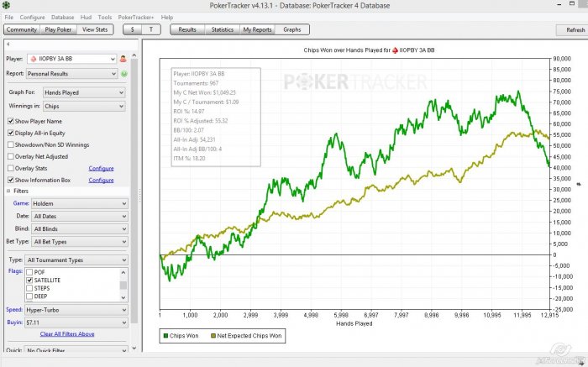
Task: Toggle Show Information Box checkbox
Action: coord(11,180)
